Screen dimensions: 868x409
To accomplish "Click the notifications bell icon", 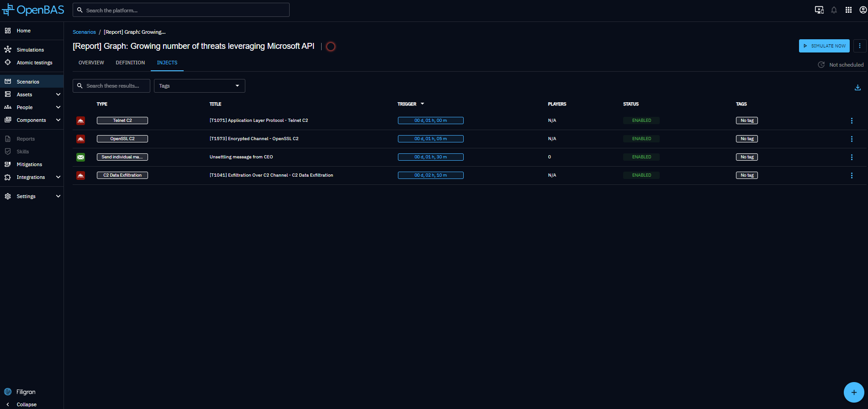I will (834, 10).
